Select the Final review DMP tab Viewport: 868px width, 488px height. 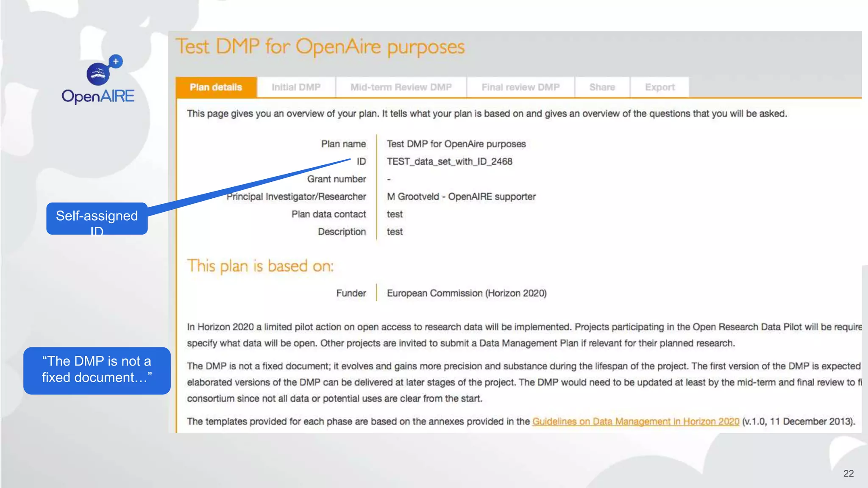point(520,87)
